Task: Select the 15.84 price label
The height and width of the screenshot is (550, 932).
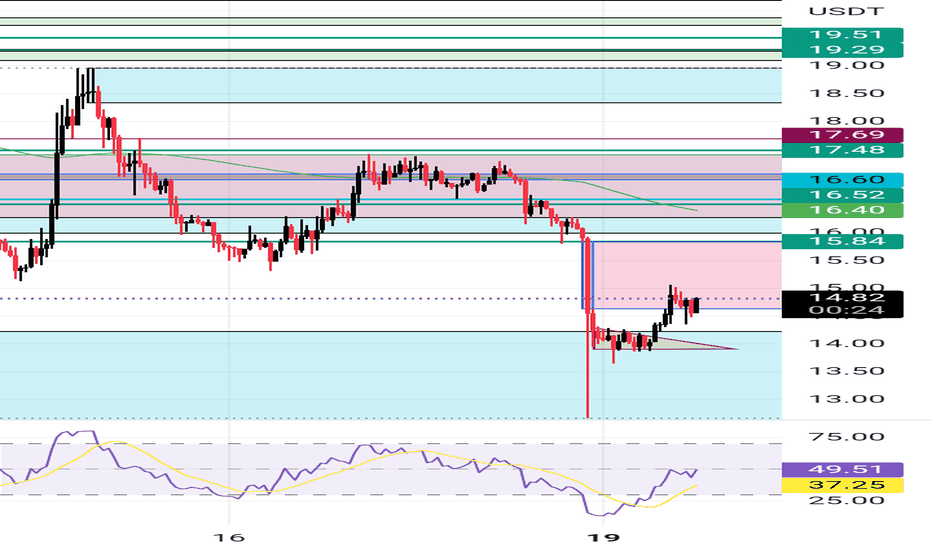Action: (x=842, y=241)
